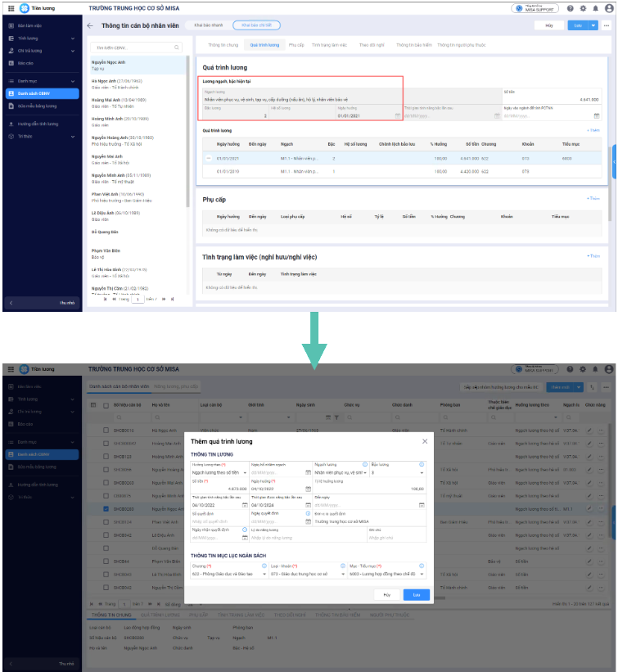This screenshot has height=672, width=618.
Task: Open the help question mark icon
Action: point(570,8)
